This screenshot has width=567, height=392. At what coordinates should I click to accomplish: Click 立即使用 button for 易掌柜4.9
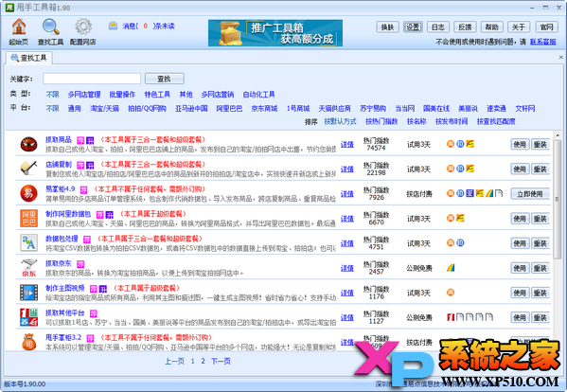pos(530,194)
